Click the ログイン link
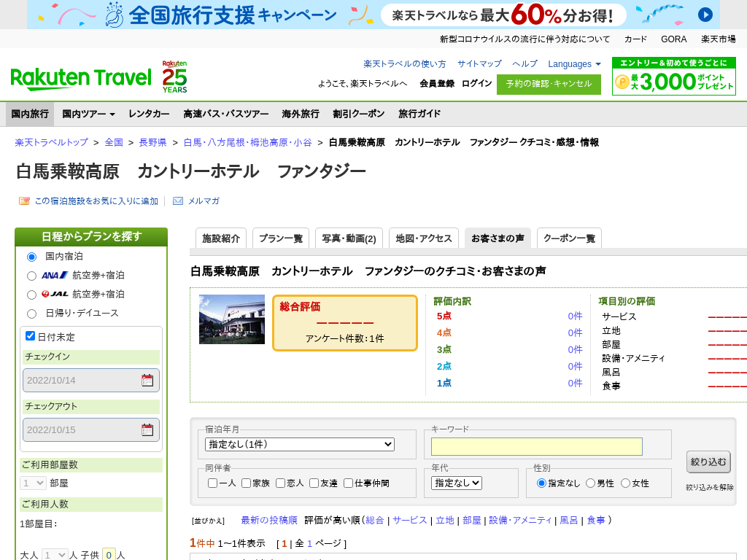Image resolution: width=747 pixels, height=560 pixels. 476,83
